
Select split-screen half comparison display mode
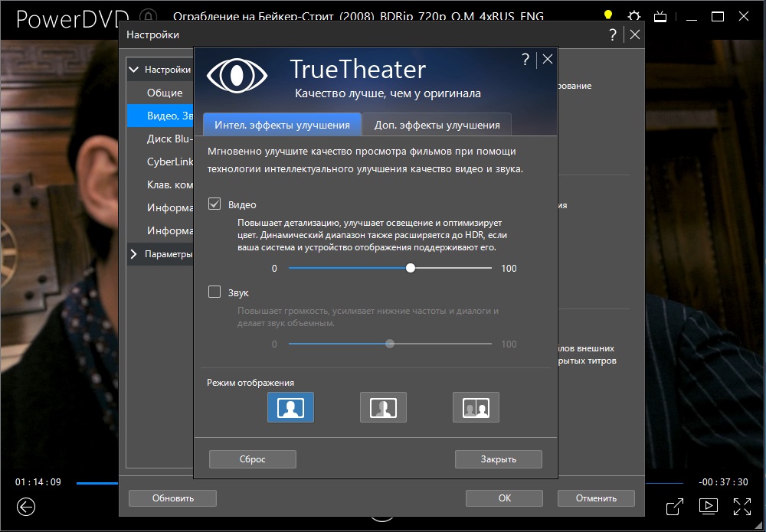(383, 407)
